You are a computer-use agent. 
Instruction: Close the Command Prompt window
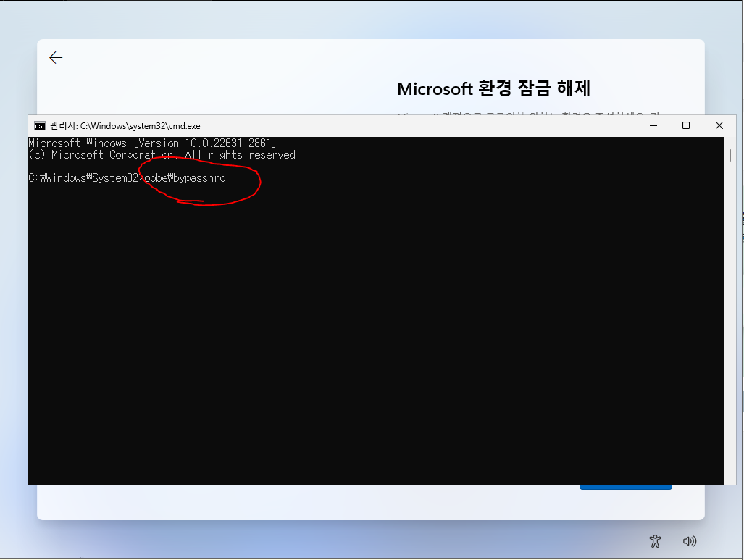click(719, 126)
